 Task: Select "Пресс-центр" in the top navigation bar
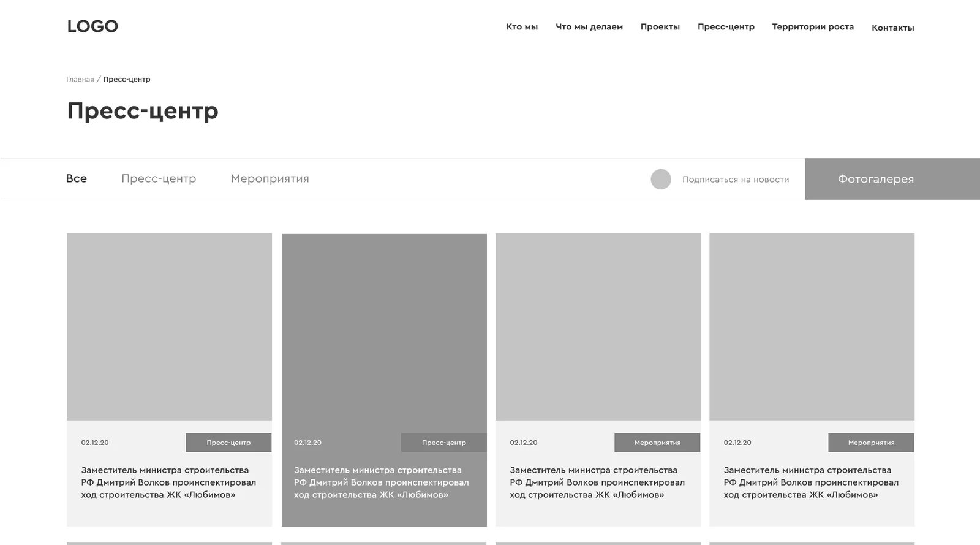(x=726, y=27)
